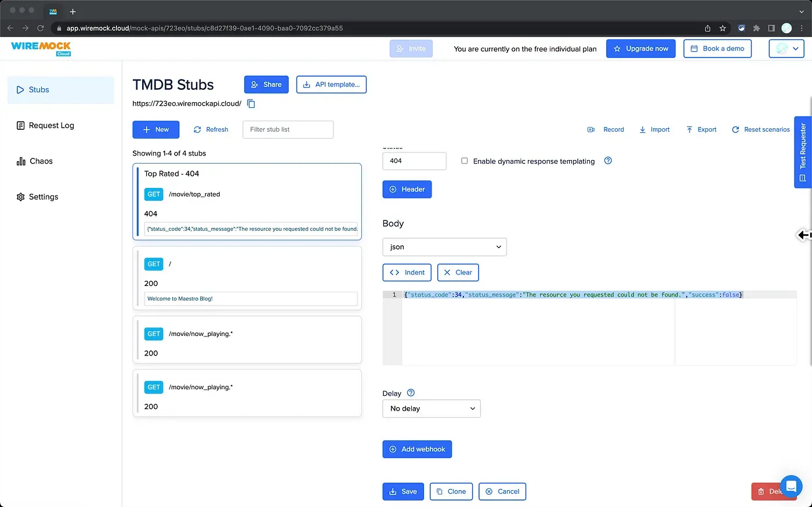Bookmark page with browser star icon
Screen dimensions: 812x507
[x=723, y=28]
